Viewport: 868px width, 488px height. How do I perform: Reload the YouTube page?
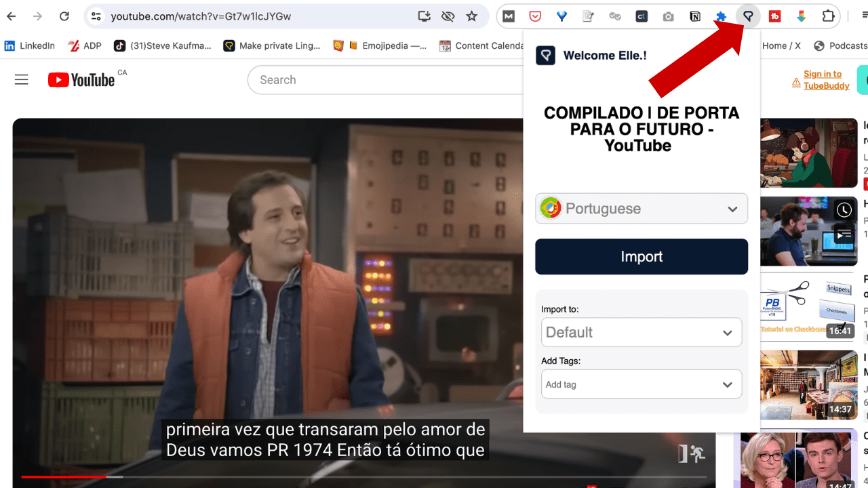(x=64, y=16)
